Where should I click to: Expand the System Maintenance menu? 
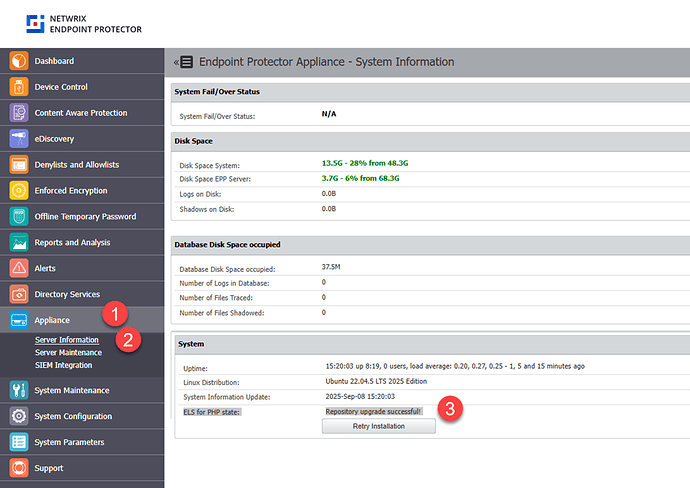pyautogui.click(x=72, y=390)
